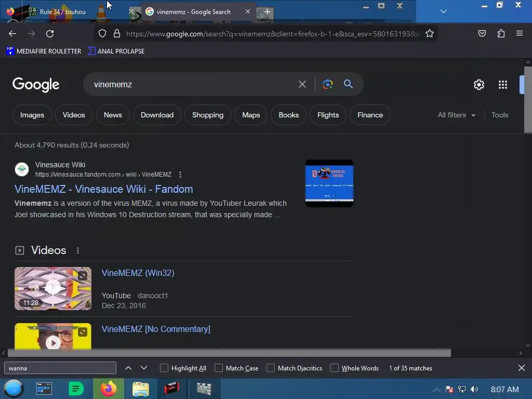The height and width of the screenshot is (399, 532).
Task: Select the Finance filter chip
Action: (x=370, y=115)
